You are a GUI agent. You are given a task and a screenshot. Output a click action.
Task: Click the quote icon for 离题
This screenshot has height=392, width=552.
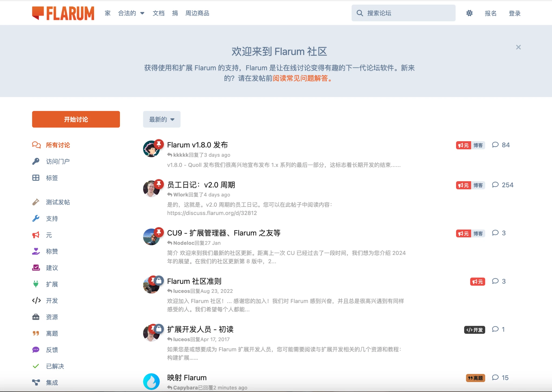(36, 333)
